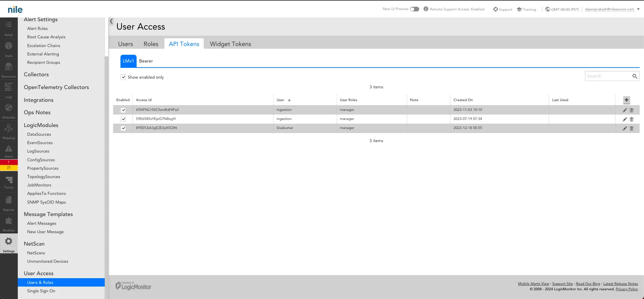Open the Setup section in the sidebar

coord(9,28)
